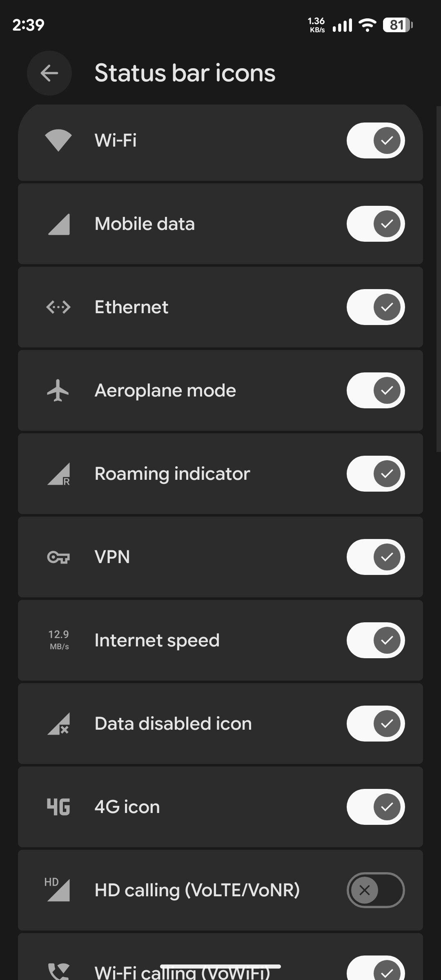The width and height of the screenshot is (441, 980).
Task: Tap the Data disabled signal icon
Action: 58,724
